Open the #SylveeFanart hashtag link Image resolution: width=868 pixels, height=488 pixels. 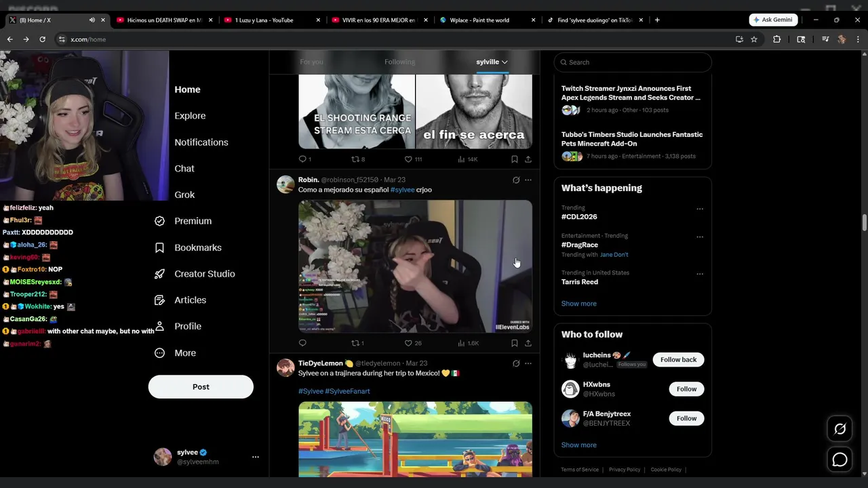(x=347, y=391)
